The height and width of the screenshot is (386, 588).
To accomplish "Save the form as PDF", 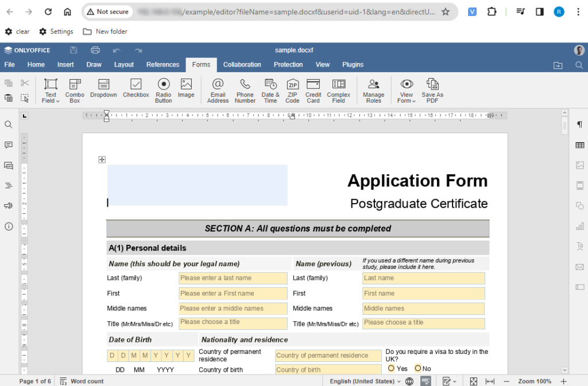I will click(x=432, y=89).
